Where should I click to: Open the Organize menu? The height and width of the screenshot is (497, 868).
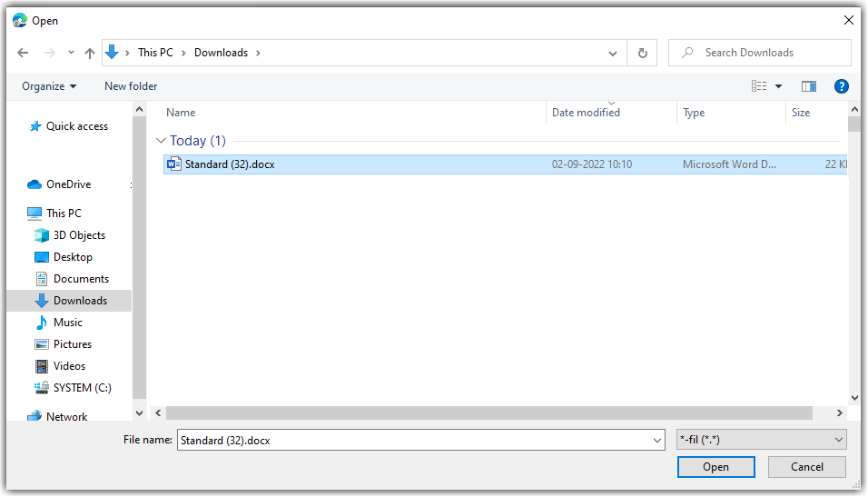(x=49, y=86)
